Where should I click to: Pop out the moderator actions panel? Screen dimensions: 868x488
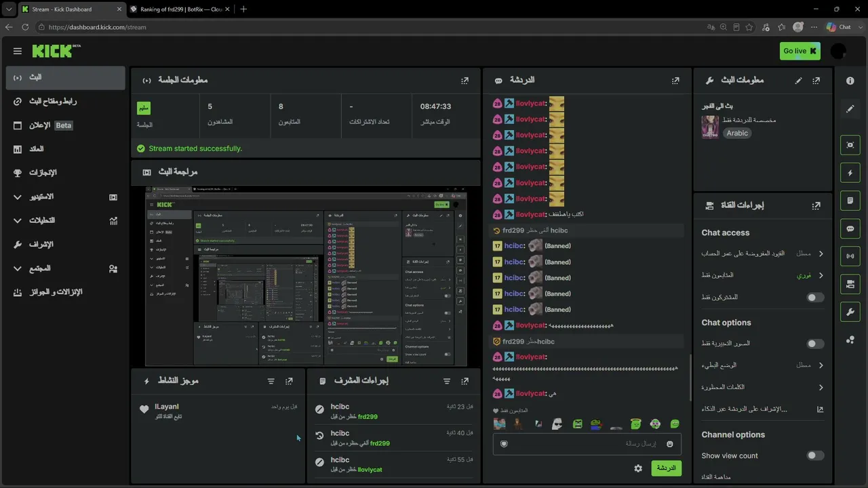[465, 382]
